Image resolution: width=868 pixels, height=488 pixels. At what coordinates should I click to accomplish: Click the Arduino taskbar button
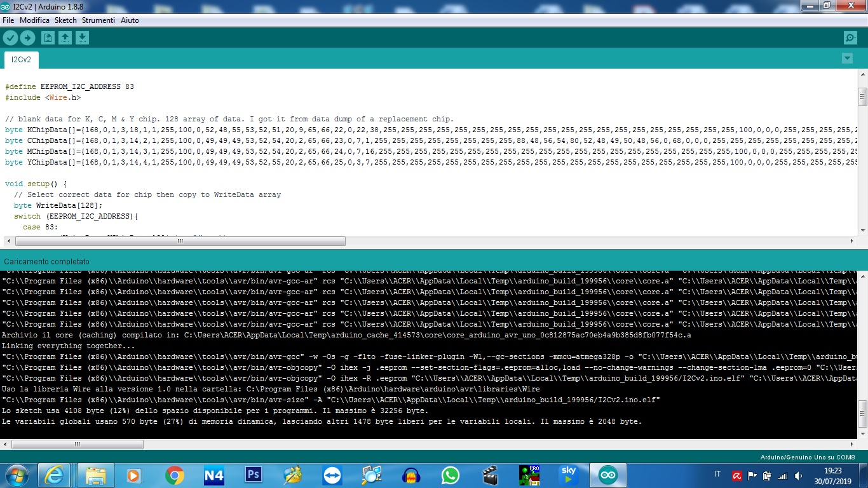click(608, 475)
